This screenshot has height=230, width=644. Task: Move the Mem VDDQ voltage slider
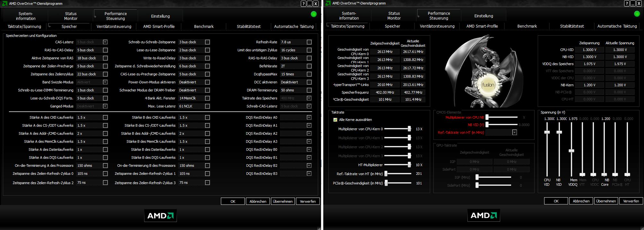(571, 151)
